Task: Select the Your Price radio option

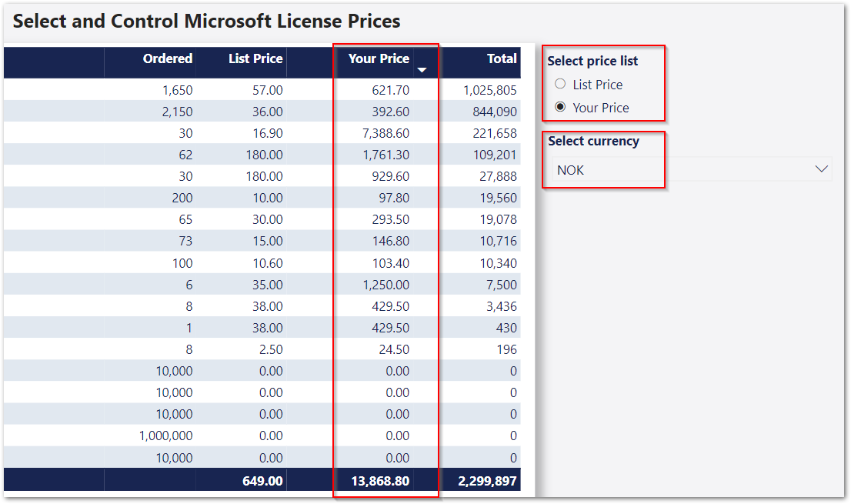Action: 560,107
